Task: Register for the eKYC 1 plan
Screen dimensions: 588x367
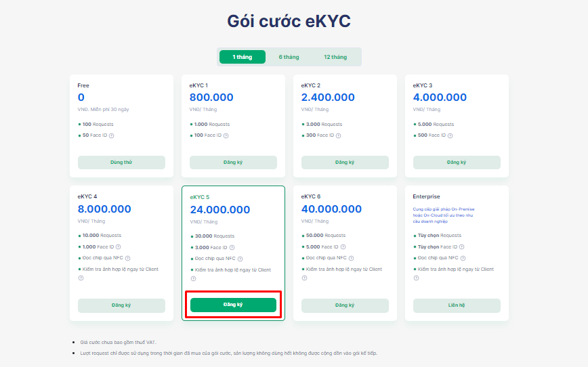Action: point(233,163)
